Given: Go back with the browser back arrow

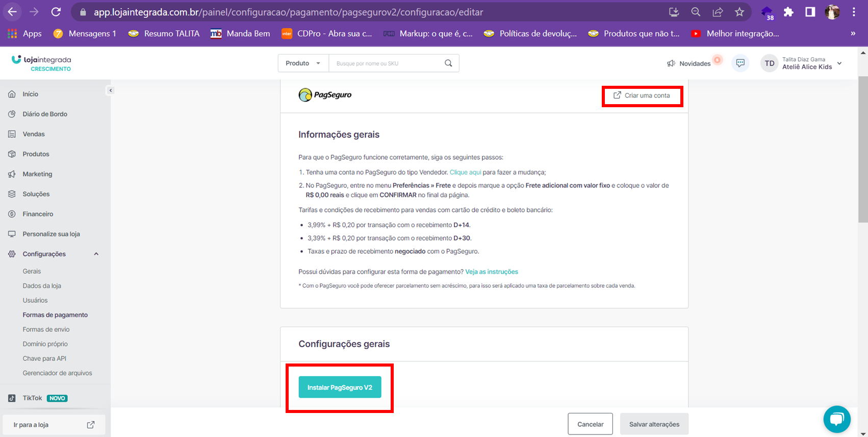Looking at the screenshot, I should pyautogui.click(x=12, y=12).
